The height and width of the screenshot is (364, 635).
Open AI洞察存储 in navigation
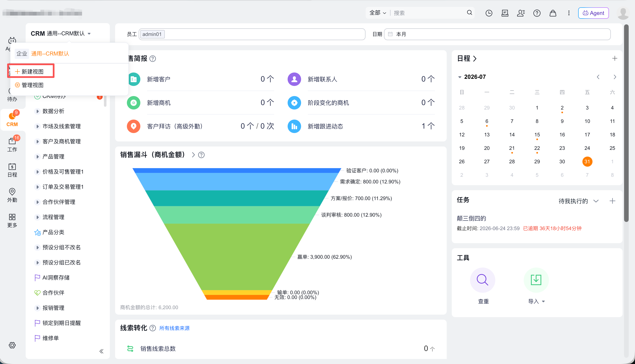coord(56,277)
